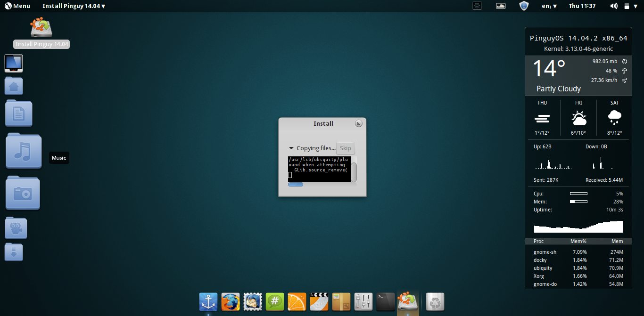Open the Downloads folder icon

(14, 252)
